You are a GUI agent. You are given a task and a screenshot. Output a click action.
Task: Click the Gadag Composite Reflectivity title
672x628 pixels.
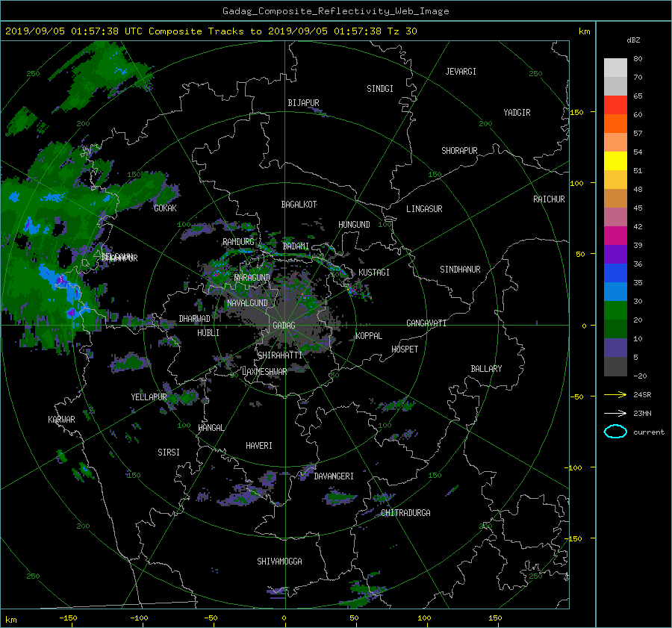[335, 11]
